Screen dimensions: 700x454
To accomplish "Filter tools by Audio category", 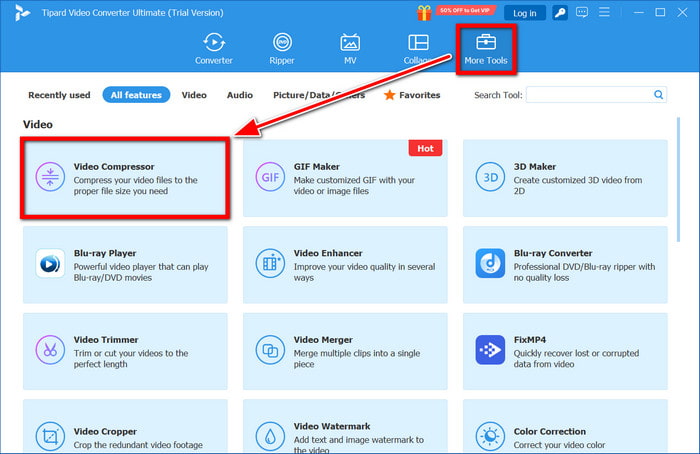I will (240, 95).
